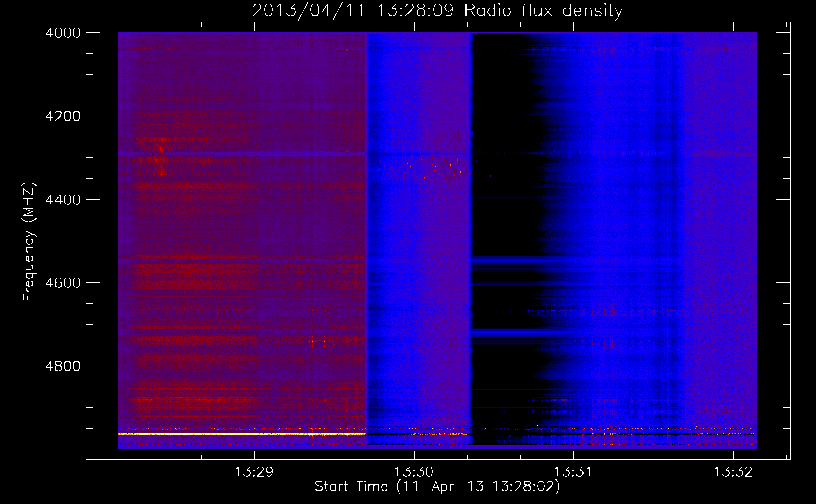This screenshot has height=504, width=816.
Task: Click the 4800 frequency axis label
Action: 63,366
